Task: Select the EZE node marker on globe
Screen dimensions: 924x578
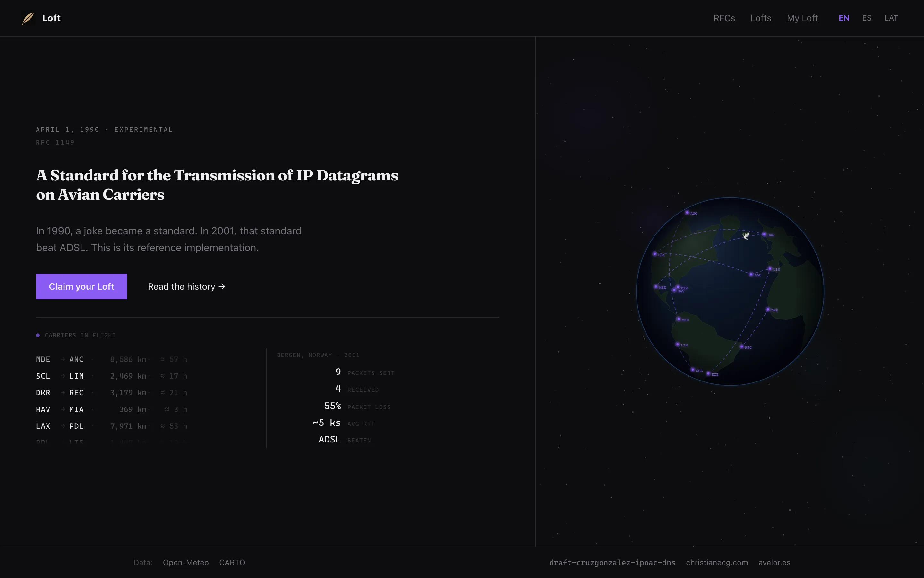Action: click(x=708, y=373)
